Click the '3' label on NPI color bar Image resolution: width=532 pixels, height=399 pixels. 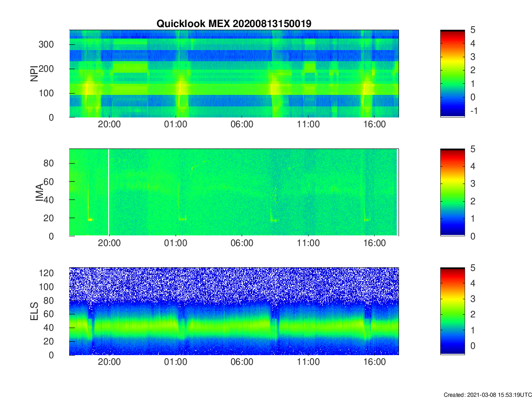[x=473, y=57]
